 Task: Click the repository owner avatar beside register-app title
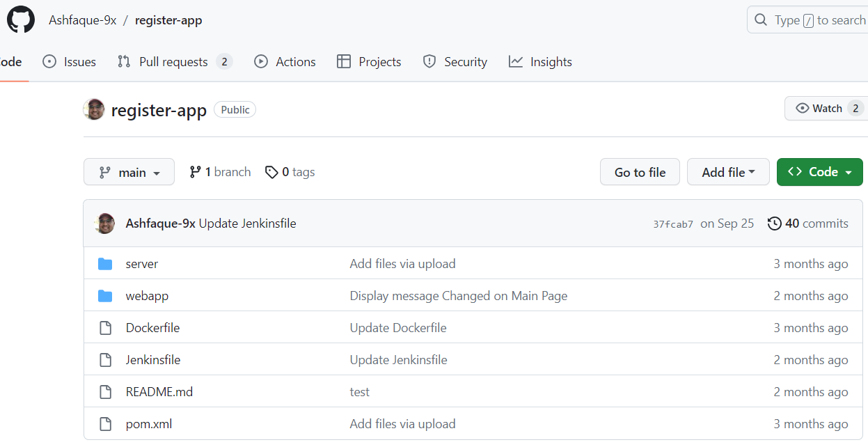[94, 109]
